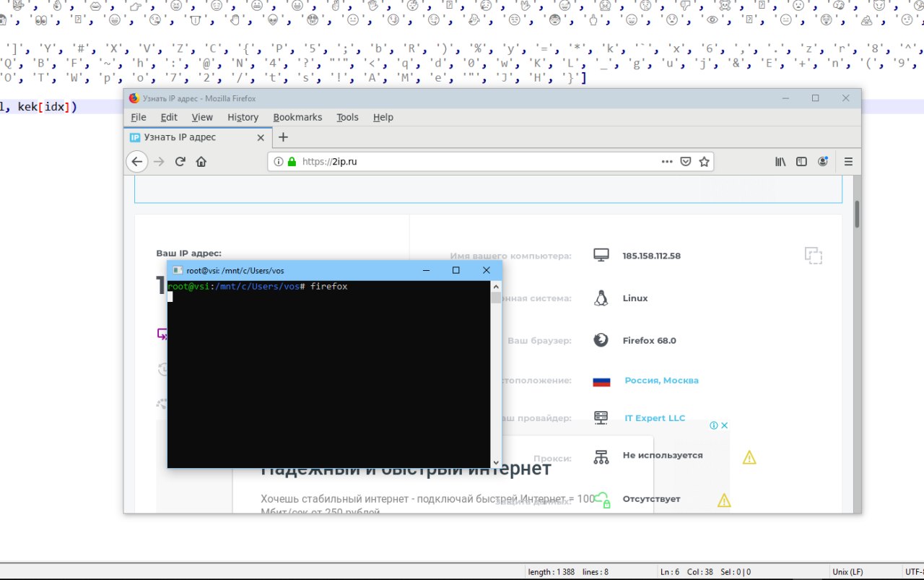This screenshot has height=580, width=924.
Task: Click the Firefox forward arrow button
Action: pyautogui.click(x=160, y=162)
